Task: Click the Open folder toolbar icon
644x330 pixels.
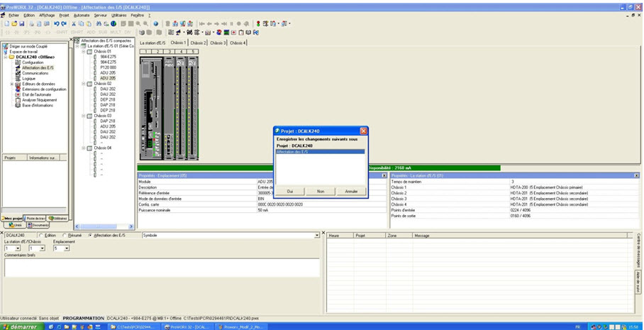Action: (x=14, y=24)
